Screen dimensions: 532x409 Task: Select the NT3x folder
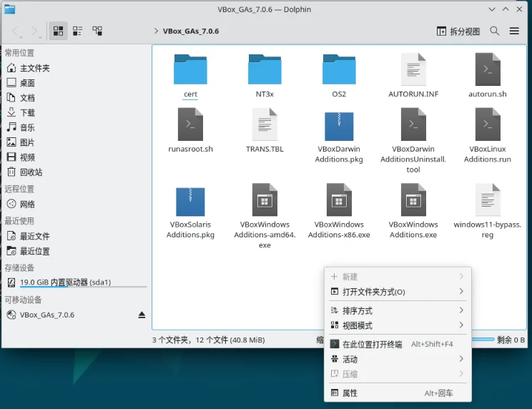pyautogui.click(x=265, y=76)
